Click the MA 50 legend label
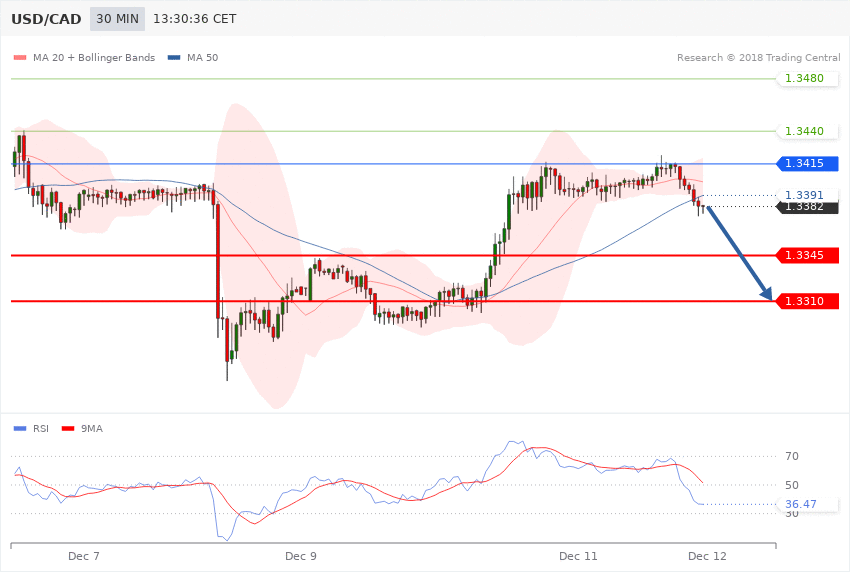Screen dimensions: 850x576 coord(202,57)
